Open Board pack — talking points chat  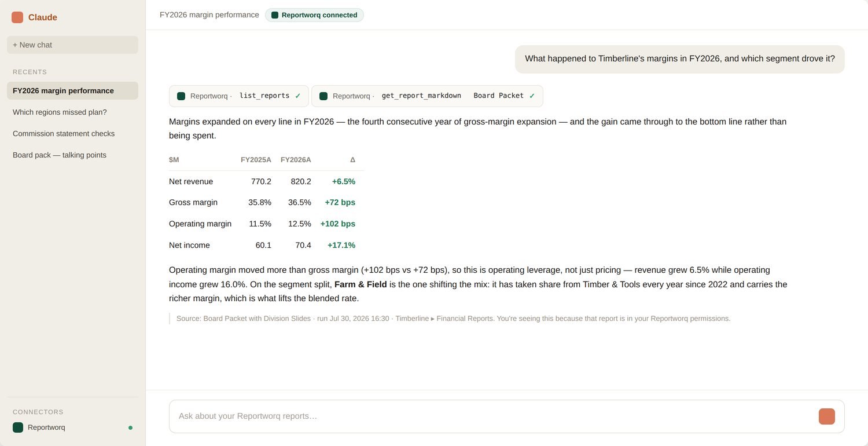(x=72, y=155)
